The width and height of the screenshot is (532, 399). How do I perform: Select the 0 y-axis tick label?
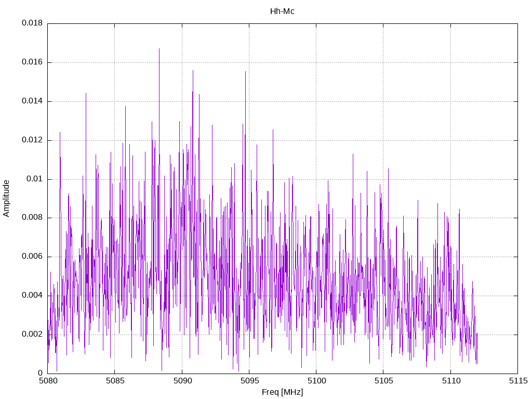tap(40, 373)
